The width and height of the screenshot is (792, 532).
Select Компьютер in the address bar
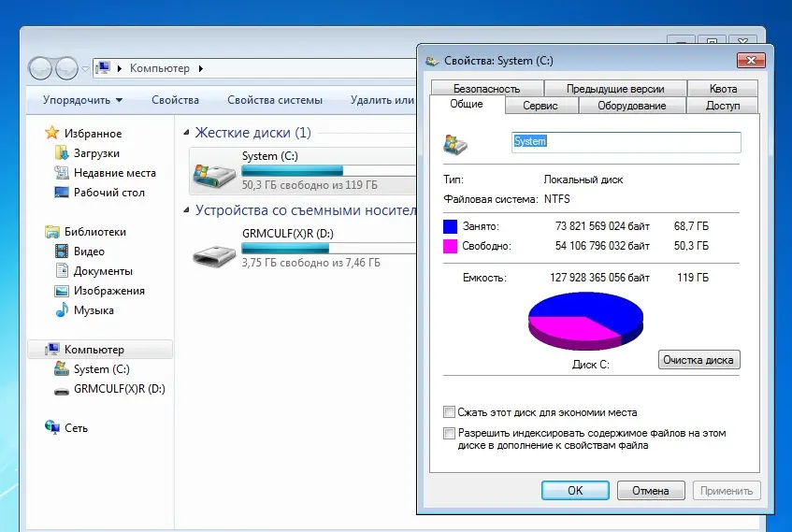point(160,68)
